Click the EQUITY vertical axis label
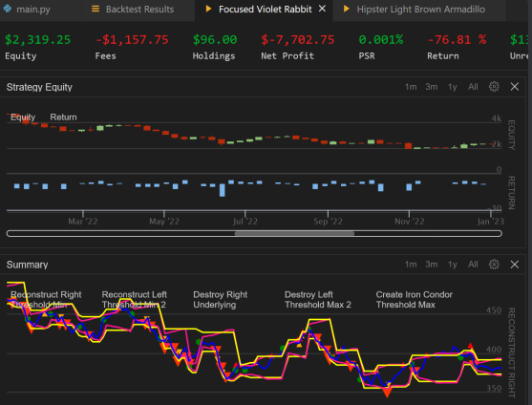This screenshot has width=532, height=405. point(512,135)
